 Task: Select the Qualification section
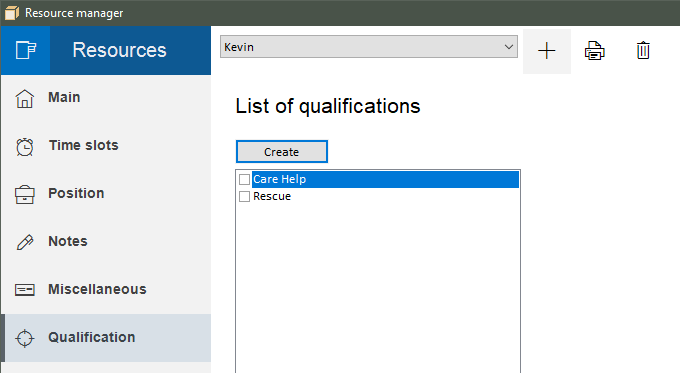tap(106, 338)
